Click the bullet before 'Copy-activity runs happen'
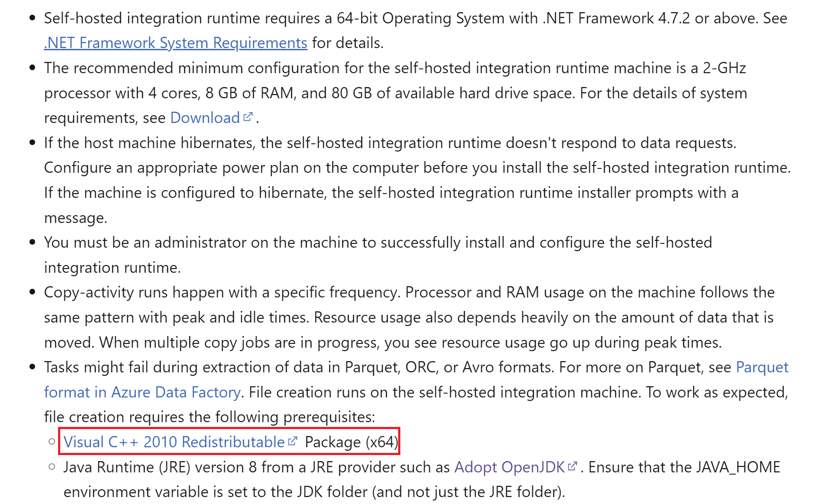Viewport: 818px width, 504px height. click(32, 292)
